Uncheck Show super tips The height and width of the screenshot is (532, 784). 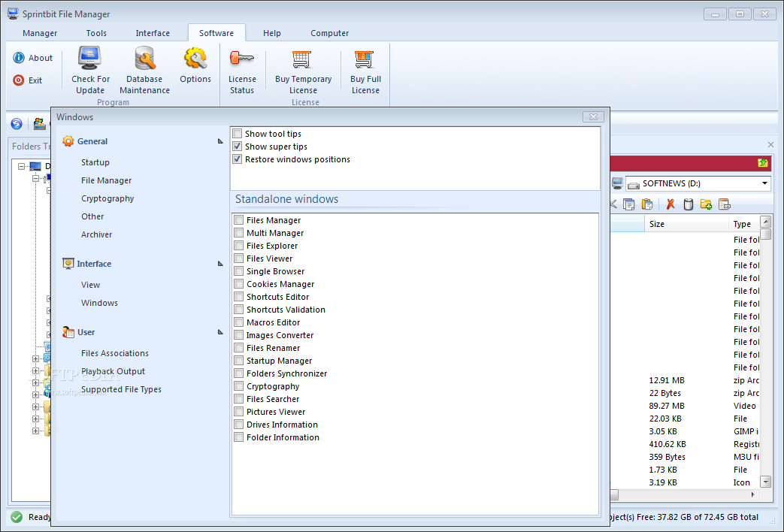(238, 147)
